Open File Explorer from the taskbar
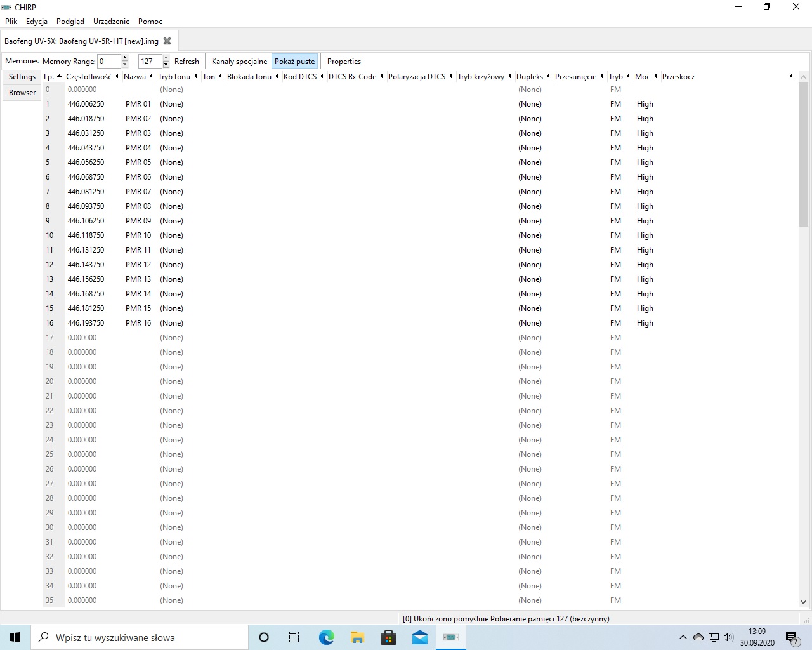 (357, 637)
